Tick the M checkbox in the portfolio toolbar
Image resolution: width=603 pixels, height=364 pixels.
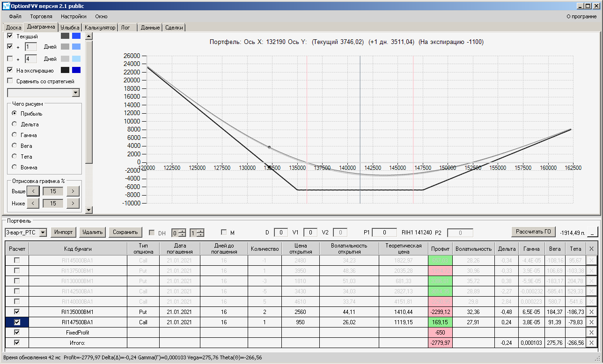point(224,232)
